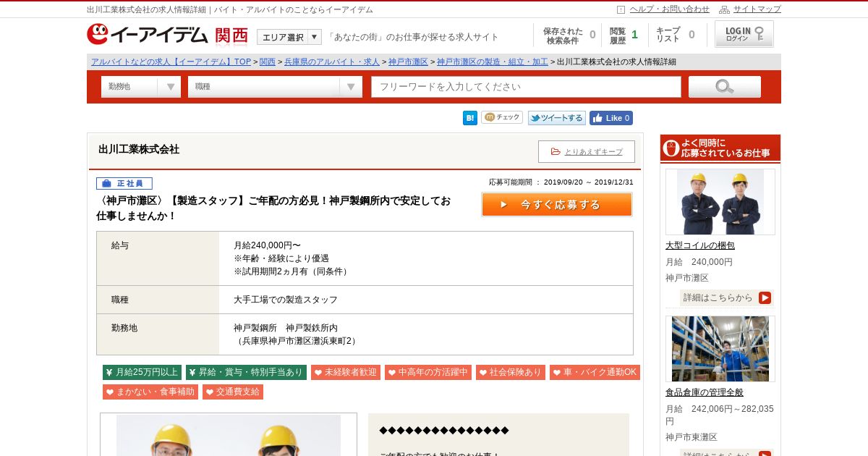
Task: Click the 神戸製鋼所 神戸製鉄所内 location text
Action: click(286, 328)
